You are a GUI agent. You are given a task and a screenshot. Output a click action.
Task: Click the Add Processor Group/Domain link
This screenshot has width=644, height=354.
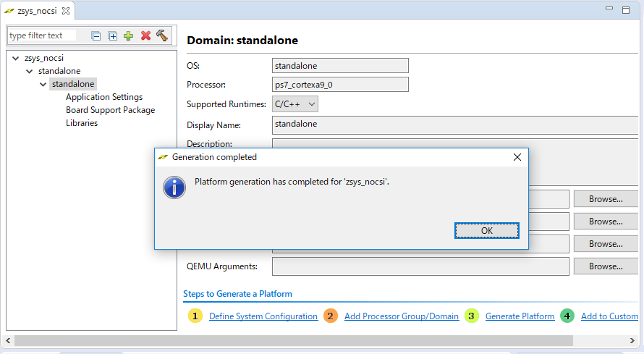coord(402,316)
